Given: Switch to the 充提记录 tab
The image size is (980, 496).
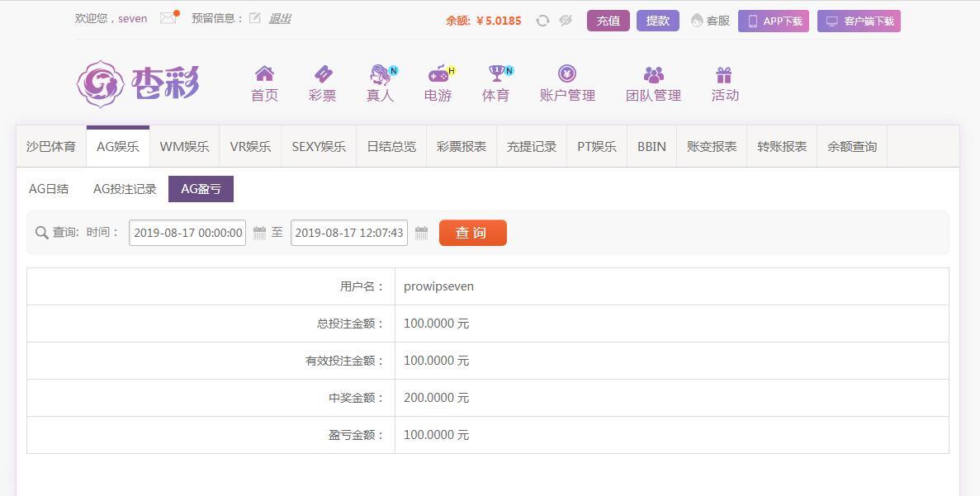Looking at the screenshot, I should point(532,147).
